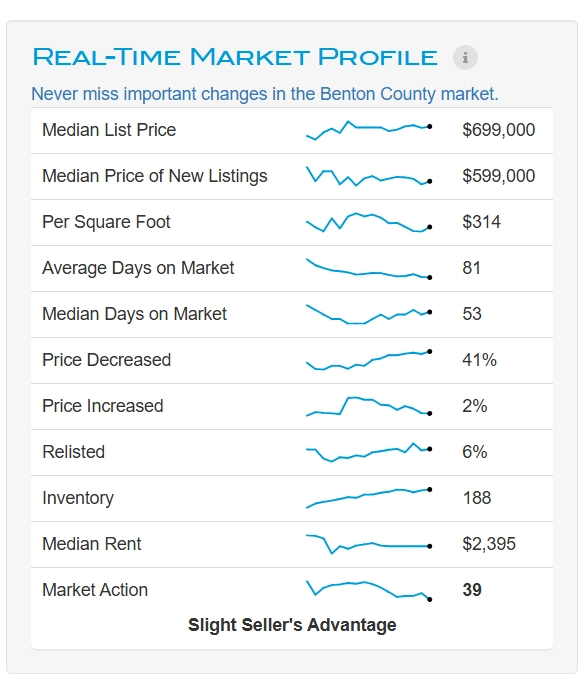Select the Per Square Foot trend sparkline
Screen dimensions: 583x693
pos(369,222)
